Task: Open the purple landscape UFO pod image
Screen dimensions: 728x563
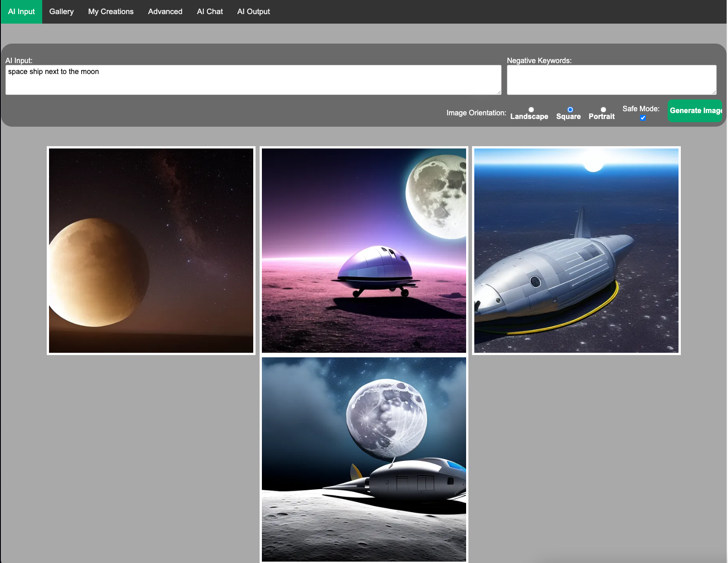Action: (364, 251)
